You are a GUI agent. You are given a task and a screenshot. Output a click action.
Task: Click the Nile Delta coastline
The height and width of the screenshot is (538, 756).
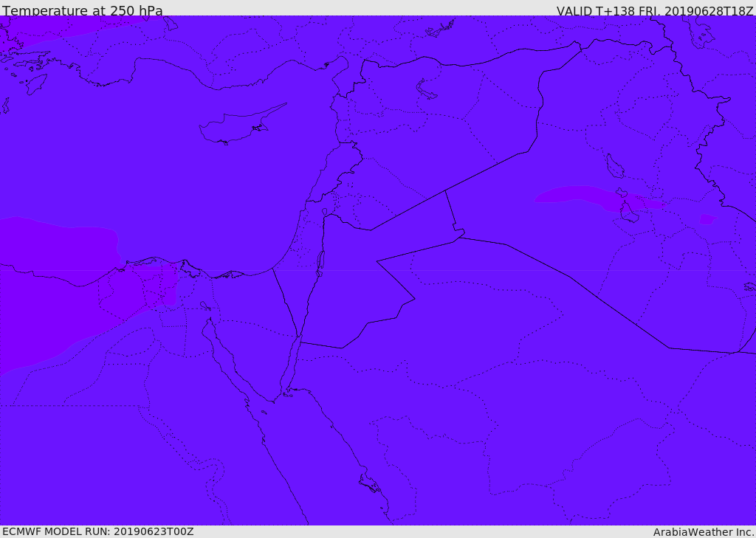click(187, 269)
